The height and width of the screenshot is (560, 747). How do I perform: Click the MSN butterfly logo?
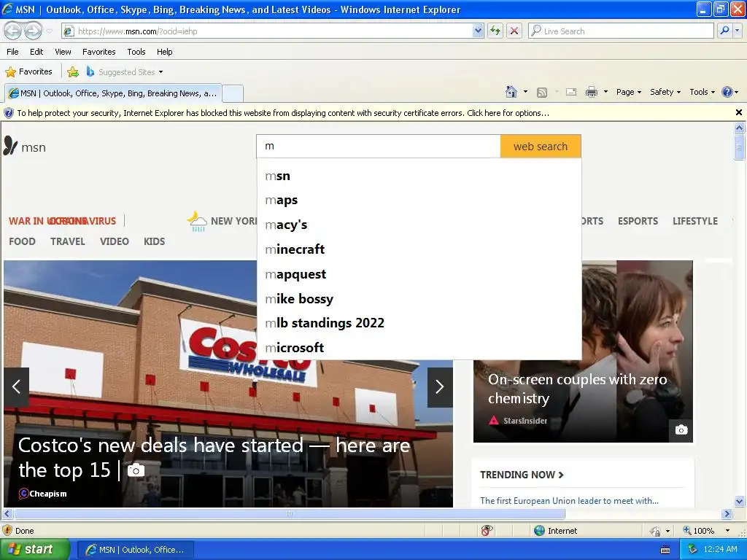10,146
